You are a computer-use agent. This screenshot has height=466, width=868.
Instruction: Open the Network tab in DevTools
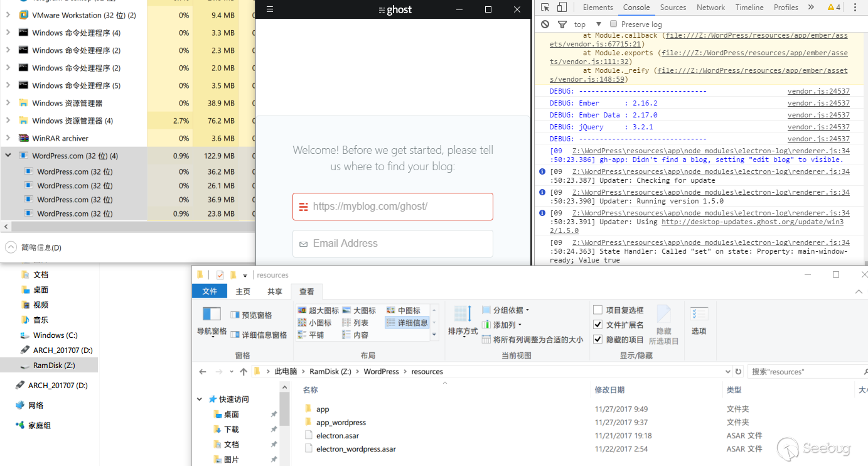click(x=710, y=8)
